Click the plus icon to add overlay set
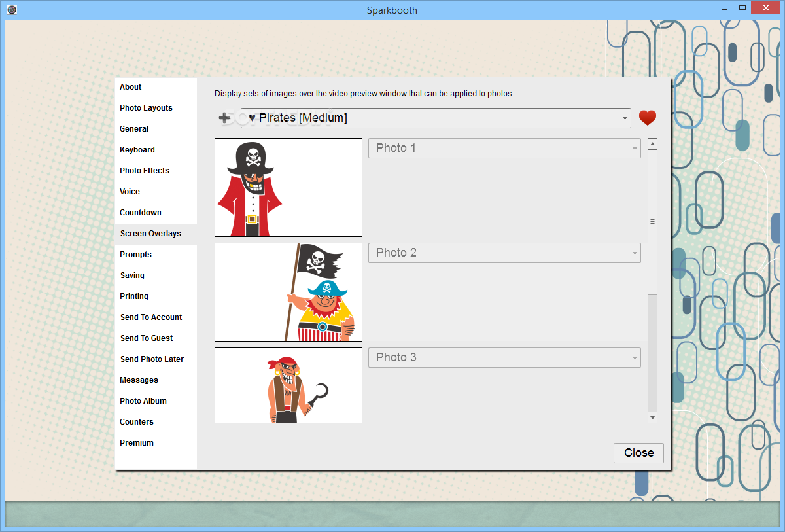The height and width of the screenshot is (532, 785). pos(224,118)
